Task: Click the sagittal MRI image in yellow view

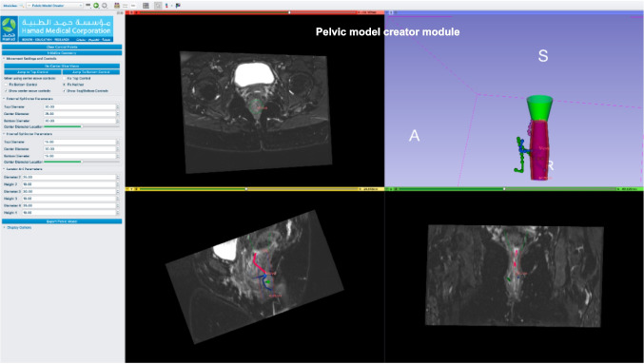Action: 255,277
